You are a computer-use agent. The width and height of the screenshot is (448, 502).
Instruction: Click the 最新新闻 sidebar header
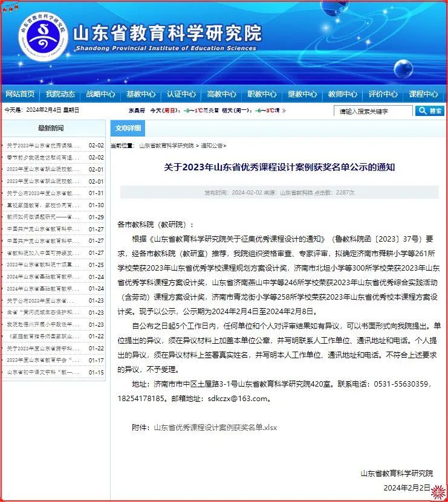51,129
